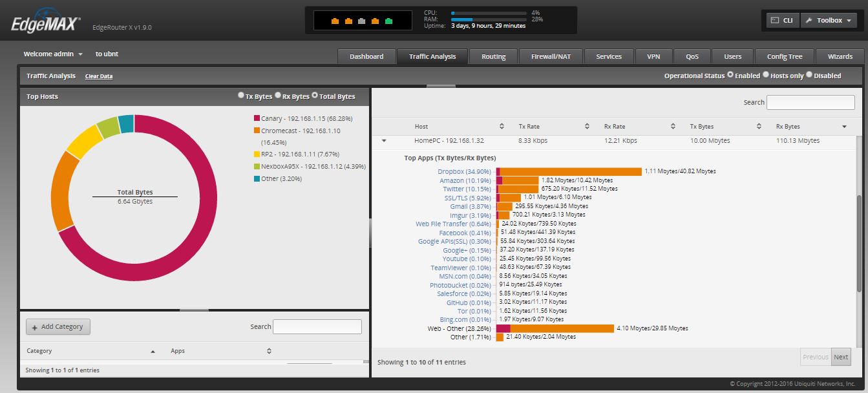Set Operational Status to Enabled
This screenshot has height=393, width=868.
point(730,75)
